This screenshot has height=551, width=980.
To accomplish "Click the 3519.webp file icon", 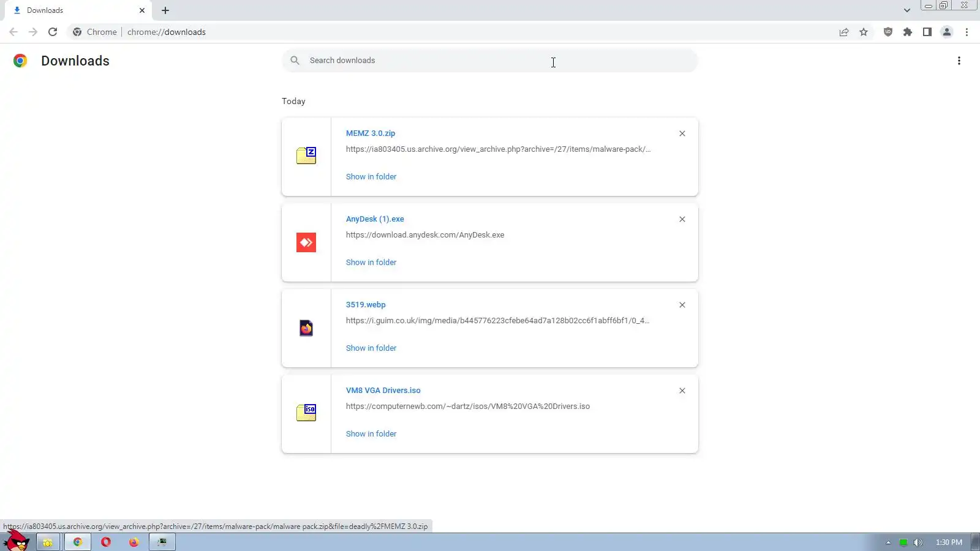I will (x=306, y=328).
